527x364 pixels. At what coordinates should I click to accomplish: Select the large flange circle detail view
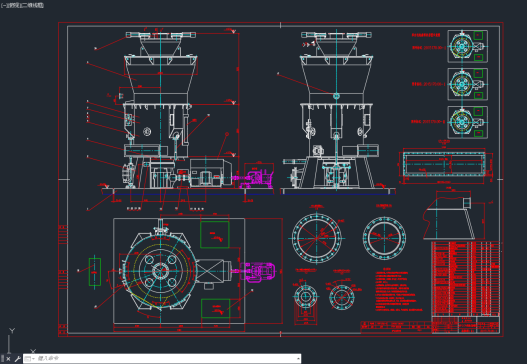point(317,238)
